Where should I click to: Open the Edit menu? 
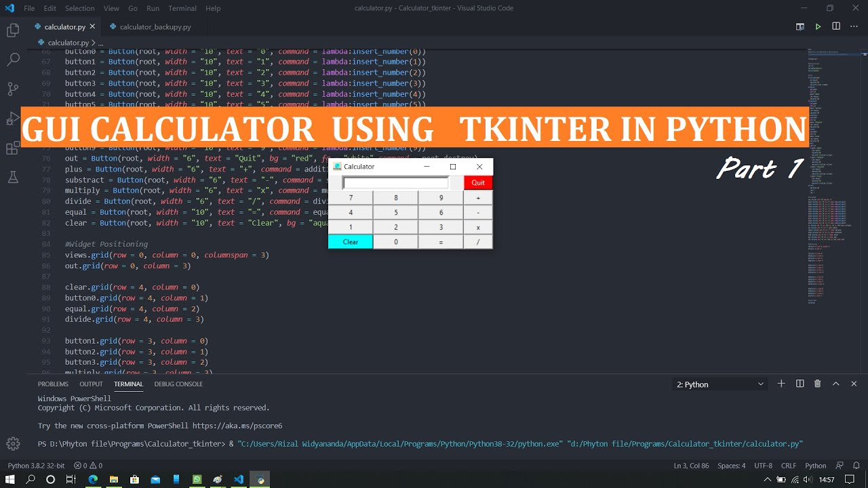click(x=50, y=8)
